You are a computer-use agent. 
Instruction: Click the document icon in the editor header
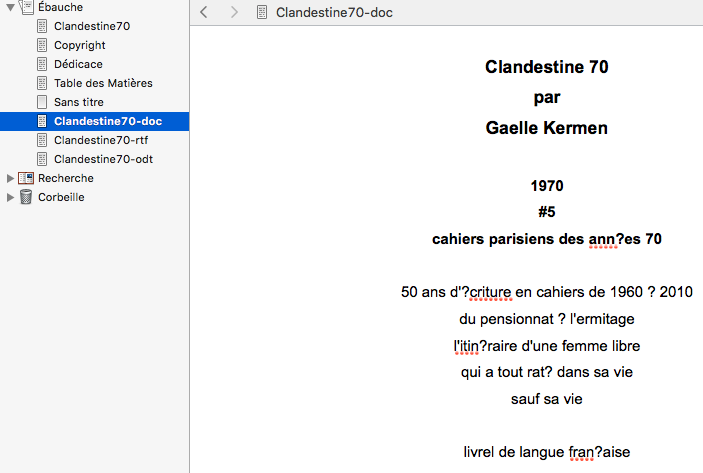click(262, 13)
